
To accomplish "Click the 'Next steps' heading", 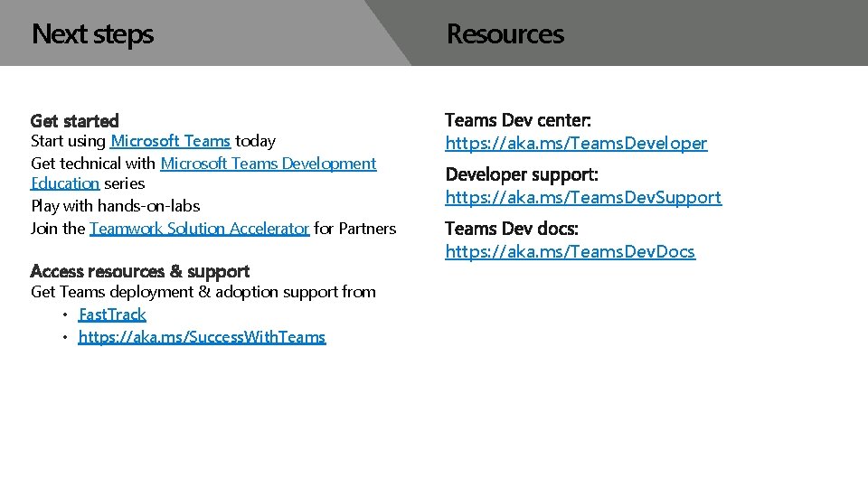I will 92,34.
